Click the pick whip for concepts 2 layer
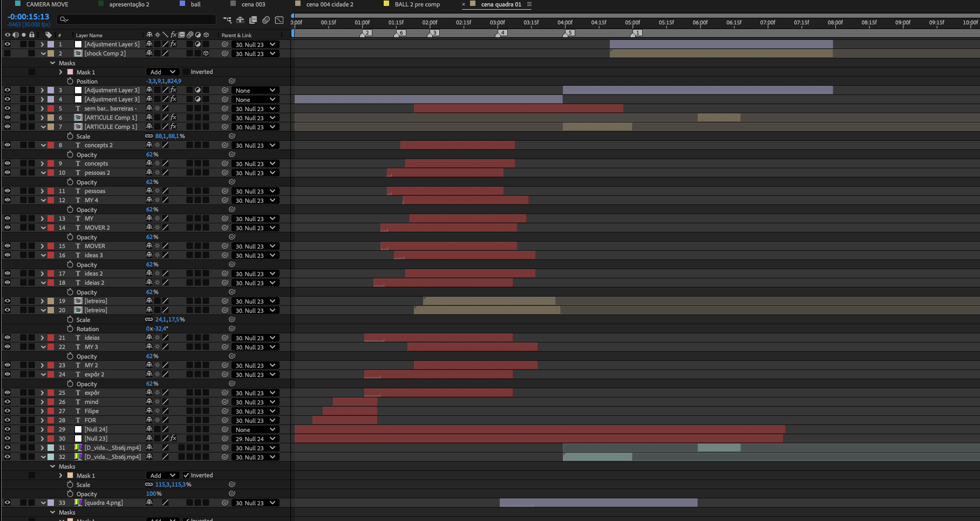This screenshot has width=980, height=521. pos(224,145)
